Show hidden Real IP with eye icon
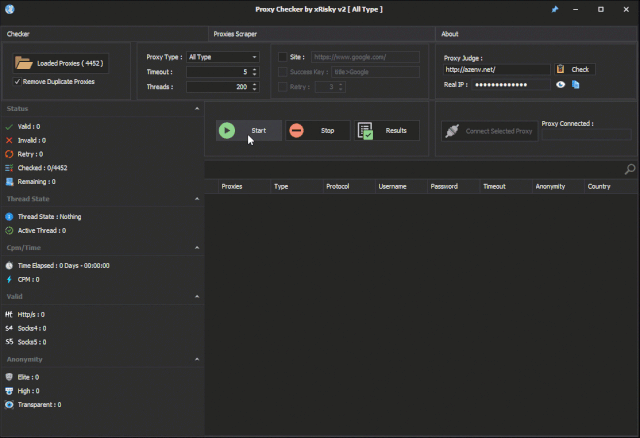The image size is (640, 438). click(x=561, y=85)
